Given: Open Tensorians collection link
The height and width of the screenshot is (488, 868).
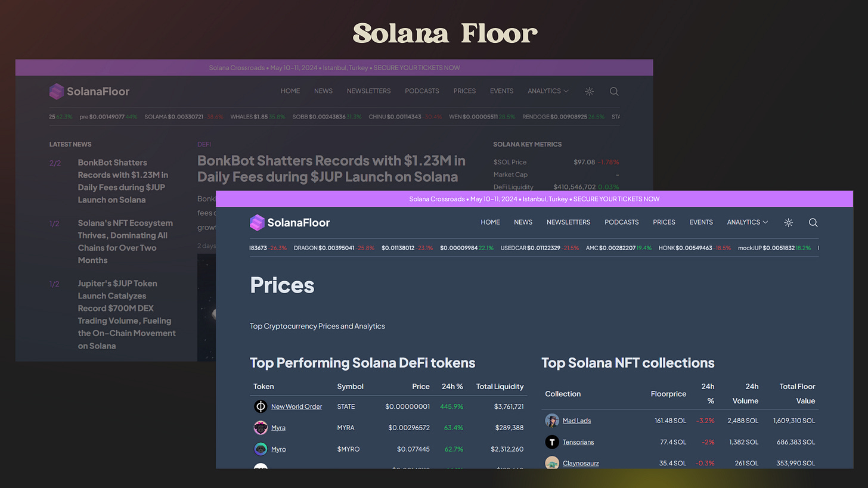Looking at the screenshot, I should click(578, 442).
